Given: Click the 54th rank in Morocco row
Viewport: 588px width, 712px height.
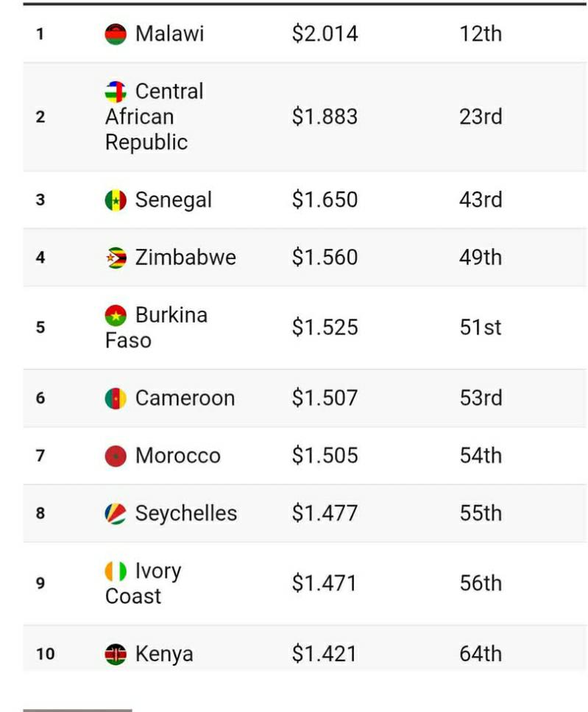Looking at the screenshot, I should coord(481,456).
